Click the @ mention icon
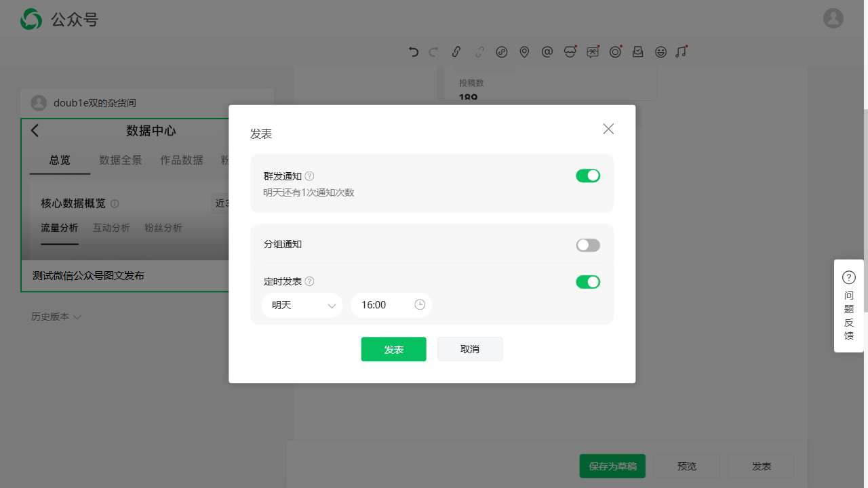Image resolution: width=868 pixels, height=488 pixels. (547, 52)
